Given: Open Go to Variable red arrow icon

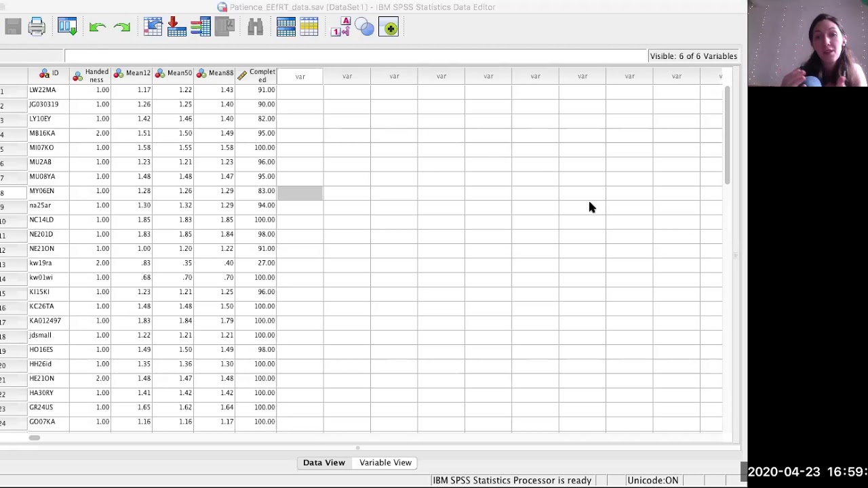Looking at the screenshot, I should point(176,27).
